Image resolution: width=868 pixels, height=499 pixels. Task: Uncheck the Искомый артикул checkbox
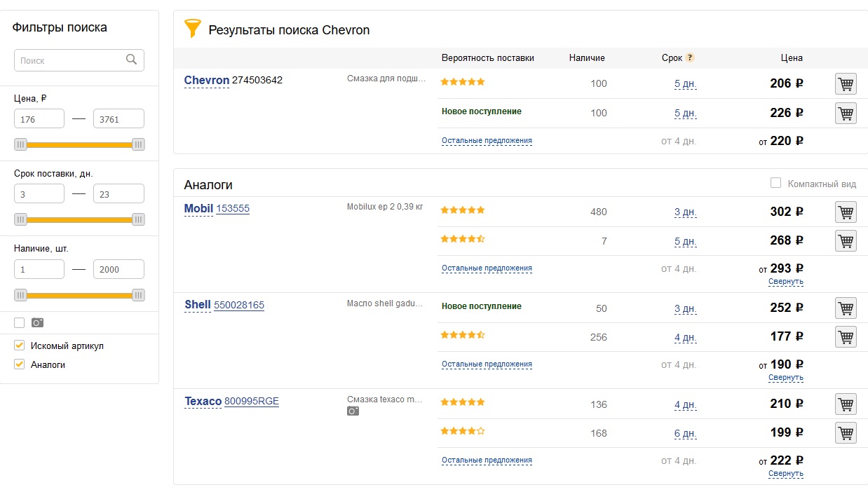20,346
